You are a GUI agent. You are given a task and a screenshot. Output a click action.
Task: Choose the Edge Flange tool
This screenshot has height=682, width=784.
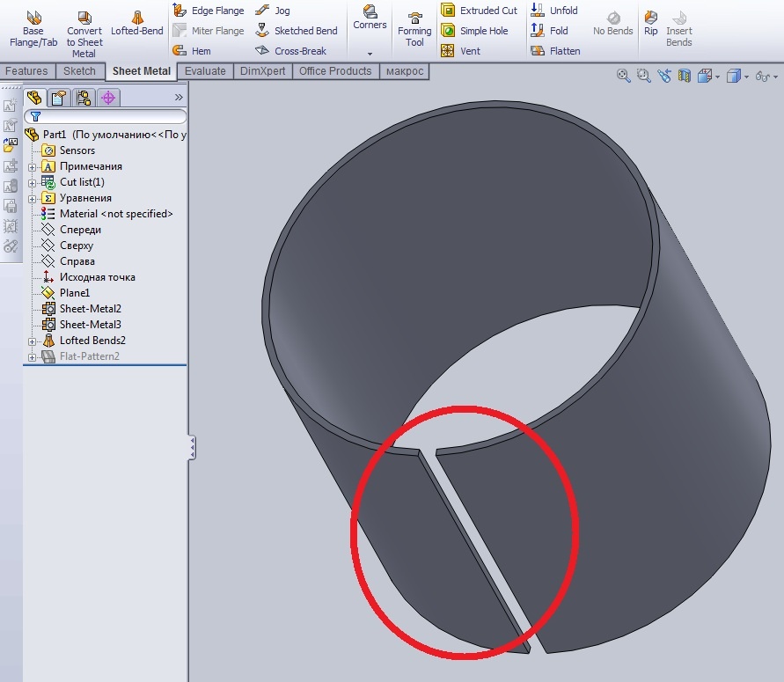click(x=208, y=10)
